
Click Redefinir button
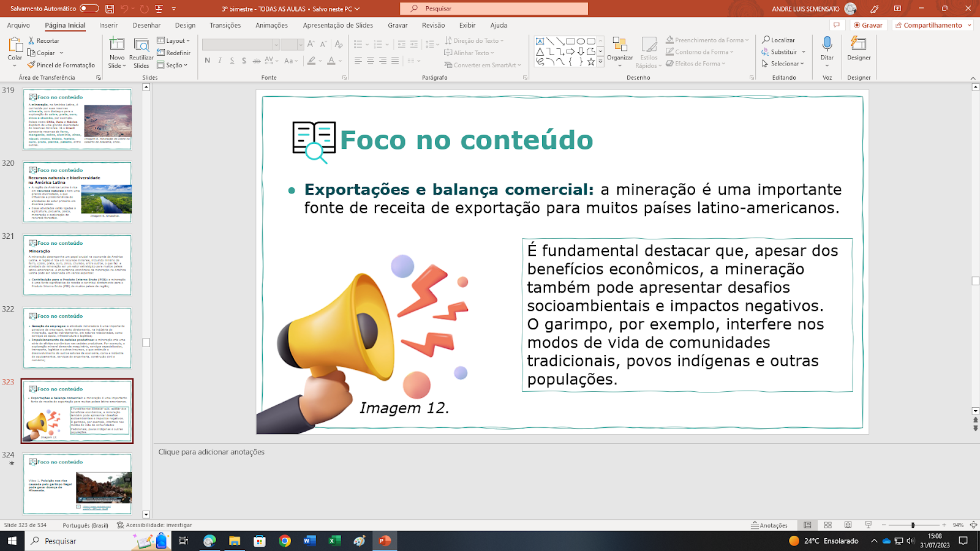(173, 53)
